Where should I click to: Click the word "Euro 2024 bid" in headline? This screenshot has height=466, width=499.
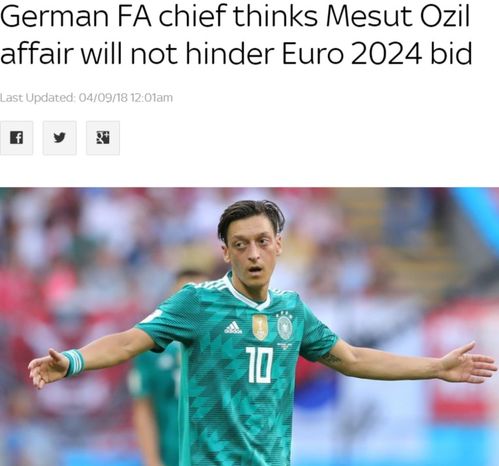(377, 54)
